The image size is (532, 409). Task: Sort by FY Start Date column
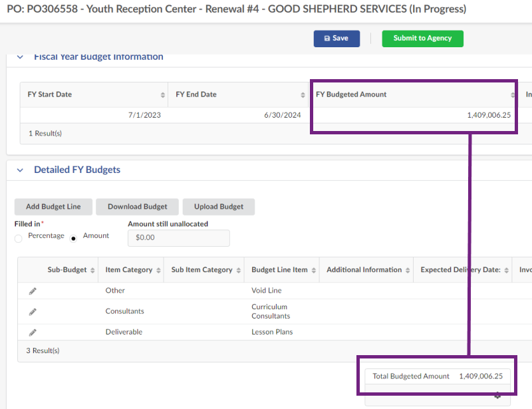tap(163, 95)
